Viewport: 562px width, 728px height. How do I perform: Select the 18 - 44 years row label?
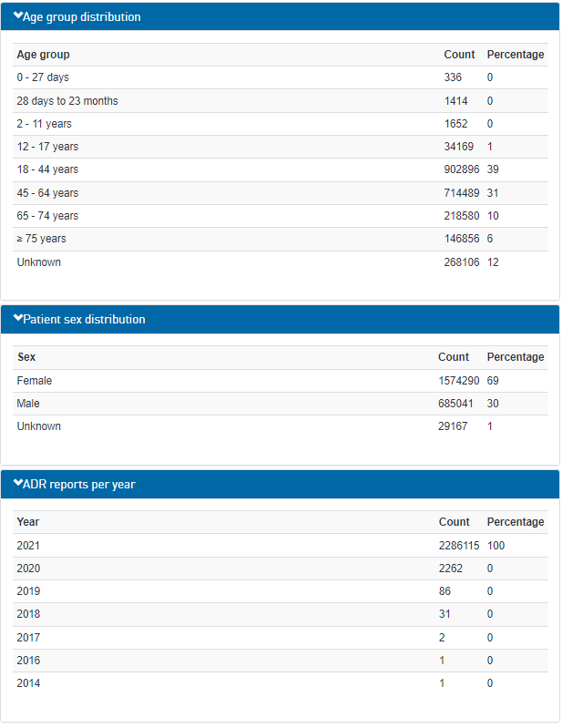47,169
